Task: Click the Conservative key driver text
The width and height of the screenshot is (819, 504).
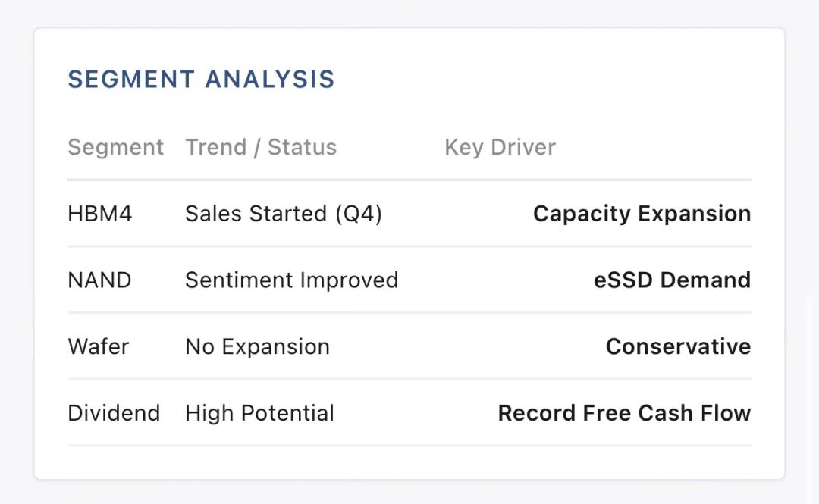Action: 678,347
